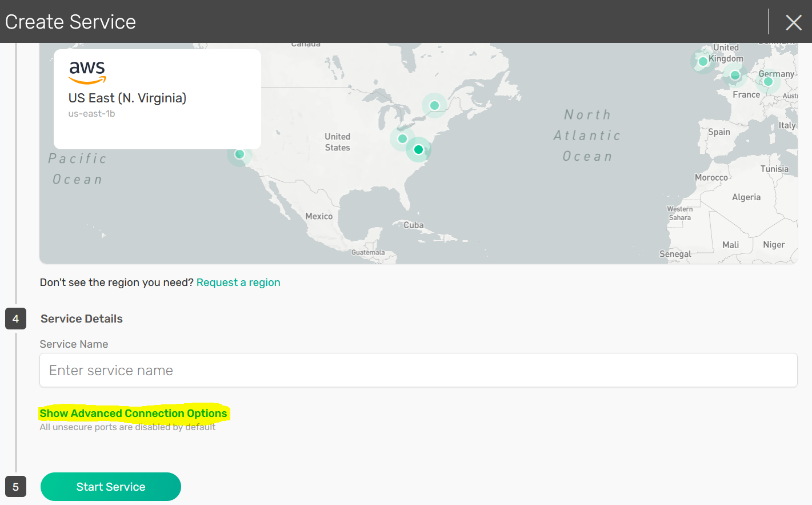Viewport: 812px width, 505px height.
Task: Click US East (N. Virginia) card title
Action: (127, 98)
